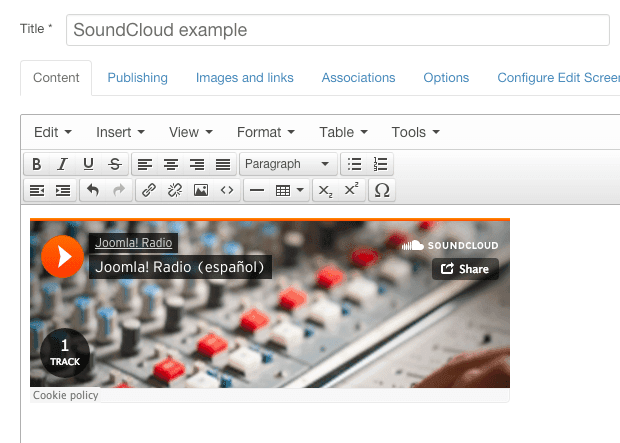Screen dimensions: 620x443
Task: Open the Cookie policy link
Action: tap(66, 395)
